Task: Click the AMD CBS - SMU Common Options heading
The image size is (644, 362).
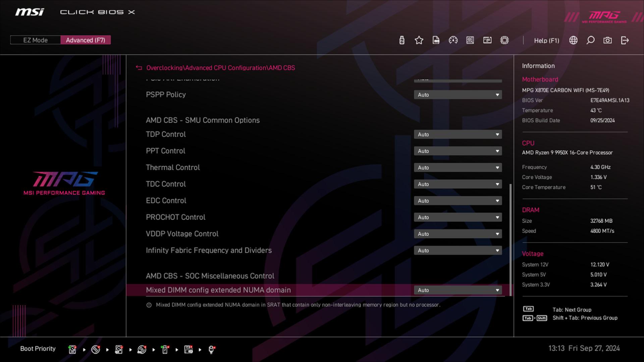Action: (x=203, y=120)
